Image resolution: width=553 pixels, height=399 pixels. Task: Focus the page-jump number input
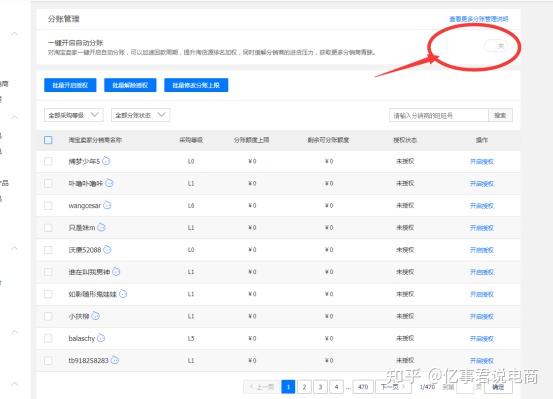tap(465, 387)
